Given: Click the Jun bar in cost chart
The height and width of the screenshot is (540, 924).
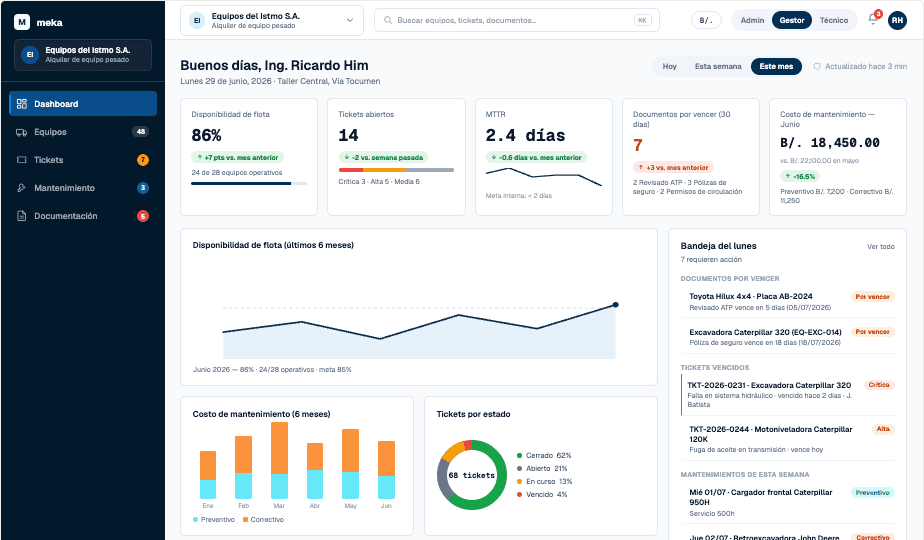Looking at the screenshot, I should (x=386, y=470).
